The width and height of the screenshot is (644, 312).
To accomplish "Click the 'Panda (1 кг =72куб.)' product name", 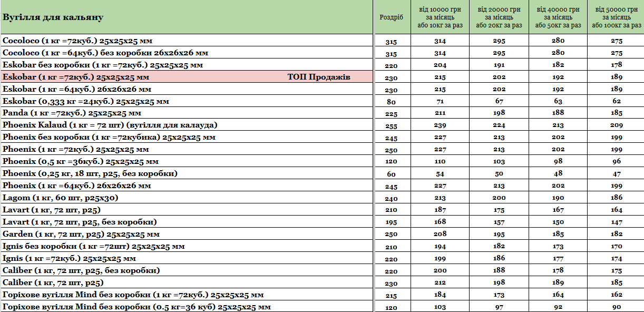I will pyautogui.click(x=72, y=113).
